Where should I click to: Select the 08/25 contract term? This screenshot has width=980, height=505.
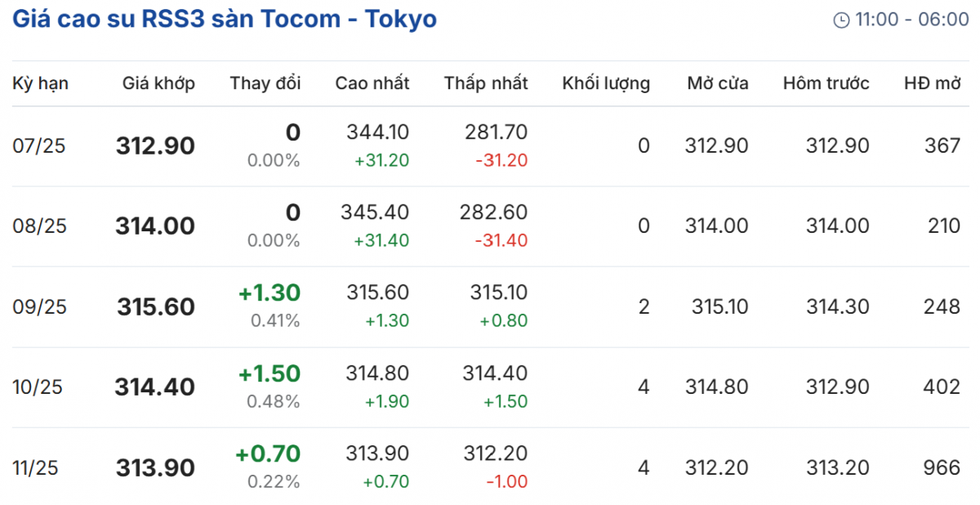tap(39, 226)
